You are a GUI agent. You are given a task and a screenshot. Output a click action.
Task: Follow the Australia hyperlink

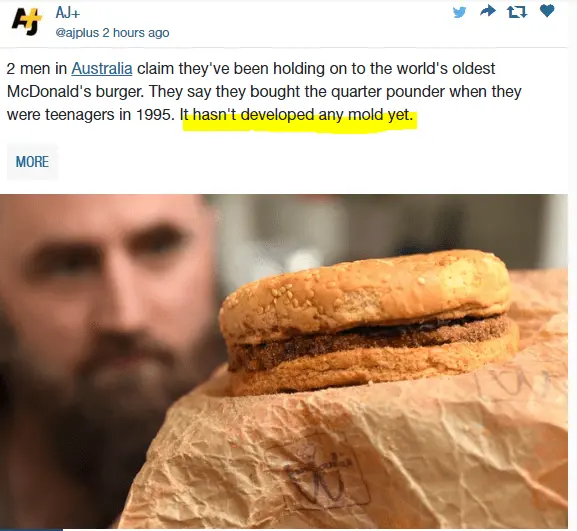click(x=102, y=69)
